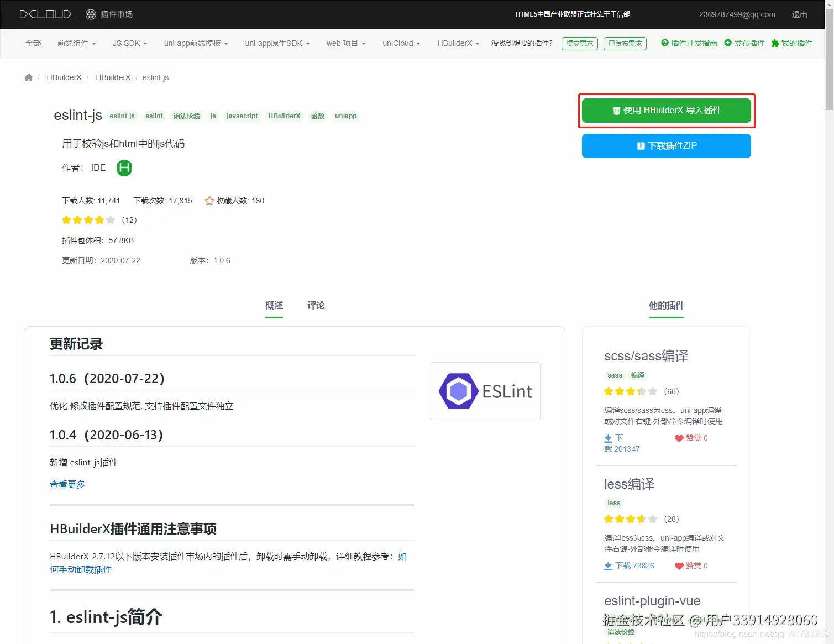Click less tag in sidebar

[613, 503]
